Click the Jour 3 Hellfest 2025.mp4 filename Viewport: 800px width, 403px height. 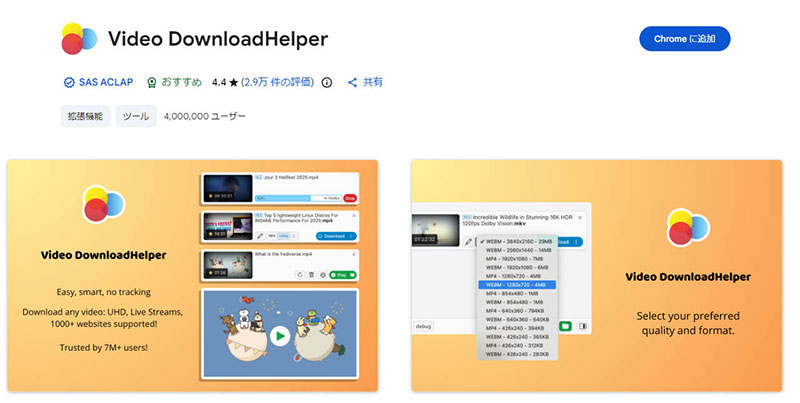pyautogui.click(x=291, y=178)
